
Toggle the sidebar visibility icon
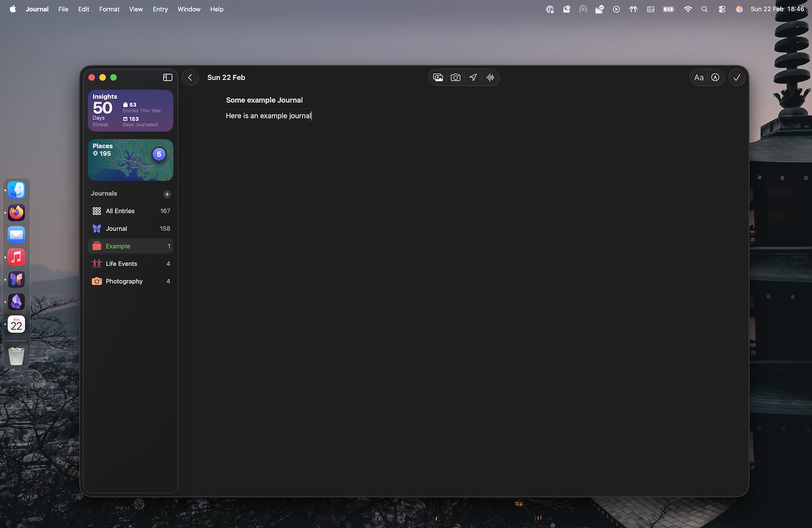[x=167, y=77]
